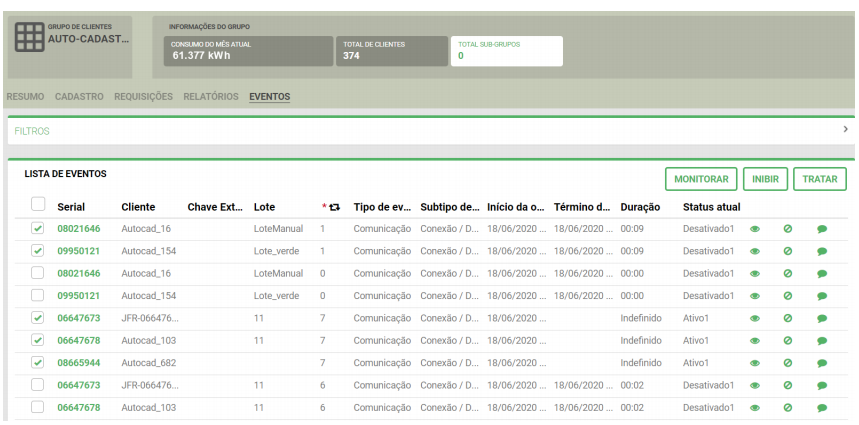Click inhibit icon for Autocad_682 row

(788, 363)
